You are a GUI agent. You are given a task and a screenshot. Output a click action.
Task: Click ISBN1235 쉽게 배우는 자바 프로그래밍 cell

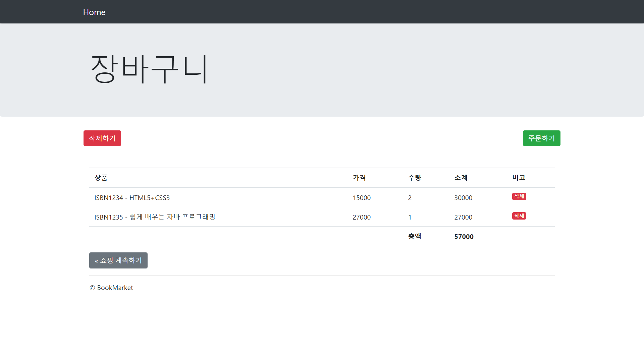click(x=155, y=217)
